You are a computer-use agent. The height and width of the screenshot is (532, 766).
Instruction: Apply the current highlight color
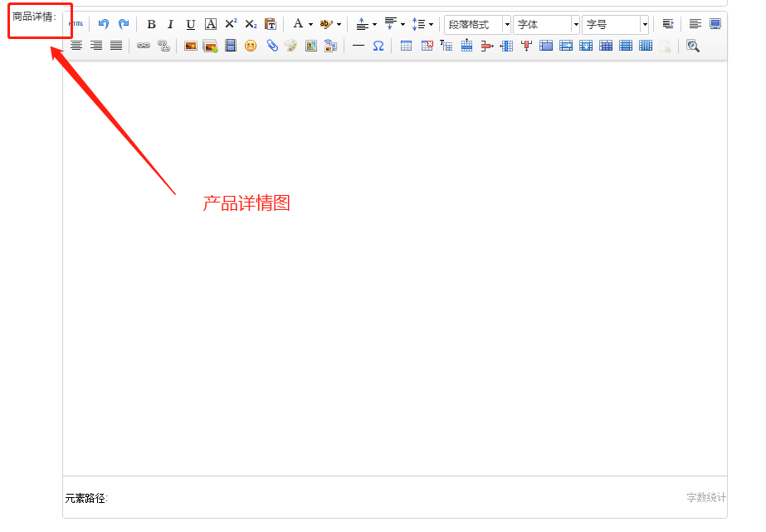[326, 23]
